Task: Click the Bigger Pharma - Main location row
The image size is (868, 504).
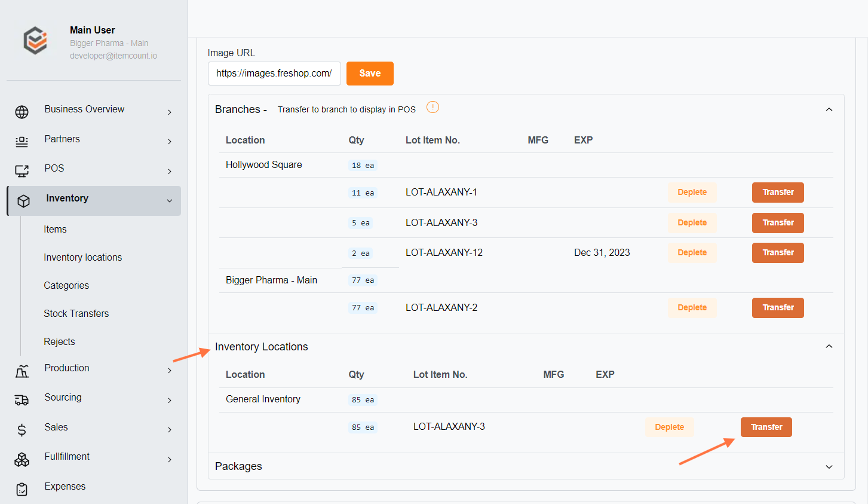Action: point(526,280)
